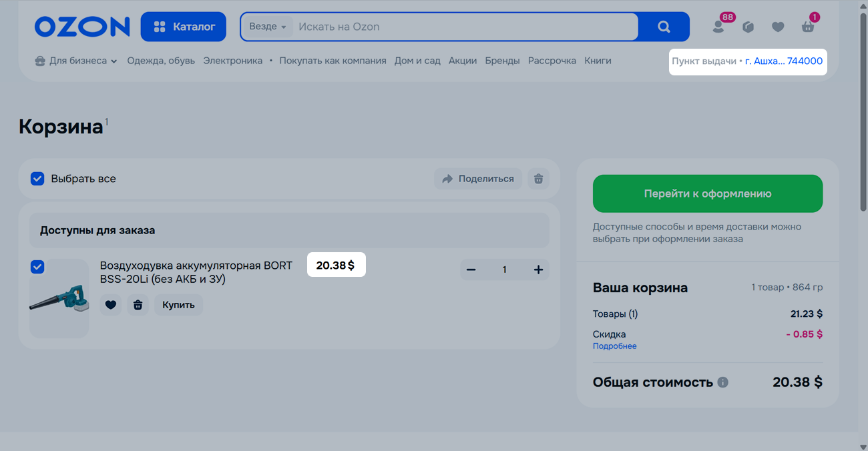Screen dimensions: 868x451
Task: Open the Акции menu item
Action: point(463,61)
